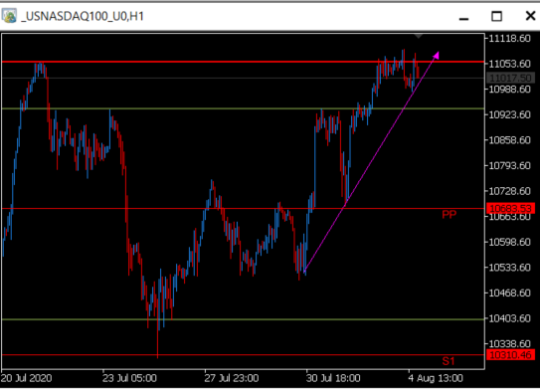
Task: Select the magenta trend arrow's arrowhead
Action: tap(436, 56)
